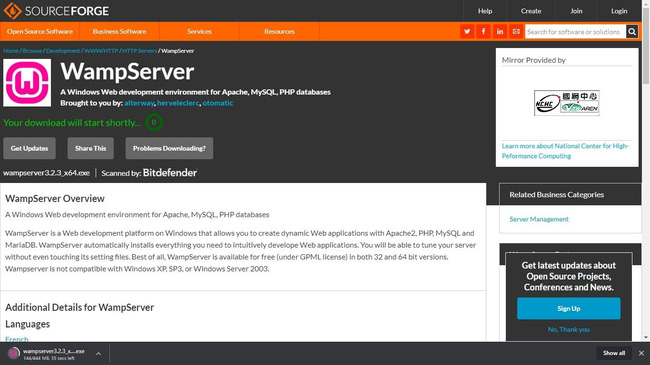Click Problems Downloading? button
Image resolution: width=650 pixels, height=365 pixels.
pyautogui.click(x=169, y=148)
